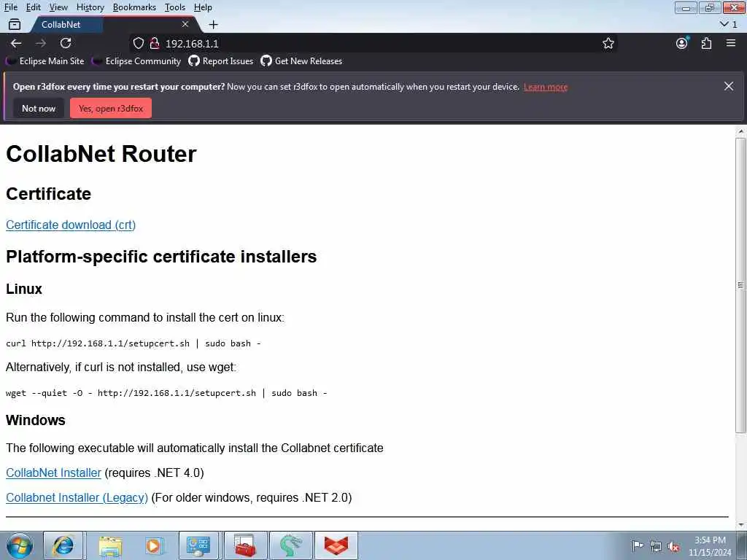Download the certificate via Certificate download (crt)
This screenshot has height=560, width=747.
[71, 225]
